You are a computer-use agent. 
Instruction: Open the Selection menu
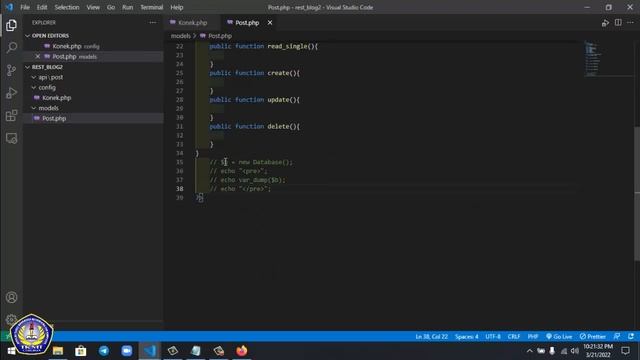pos(67,7)
